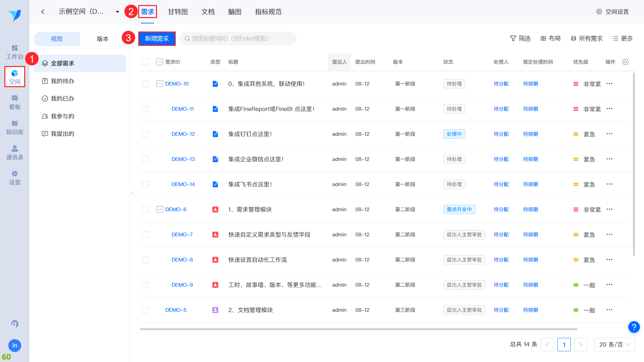Click the 新增需求 button
644x362 pixels.
pyautogui.click(x=157, y=39)
